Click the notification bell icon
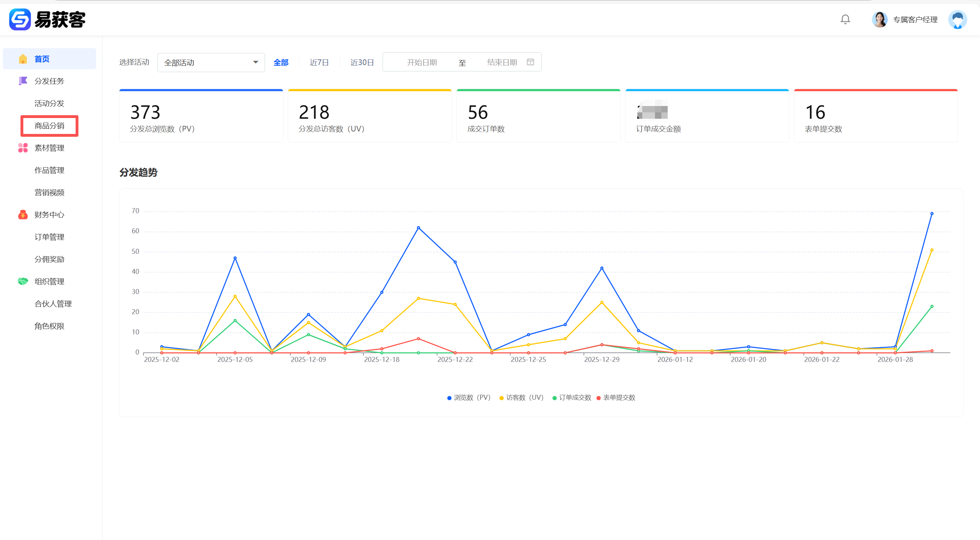980x540 pixels. (845, 19)
